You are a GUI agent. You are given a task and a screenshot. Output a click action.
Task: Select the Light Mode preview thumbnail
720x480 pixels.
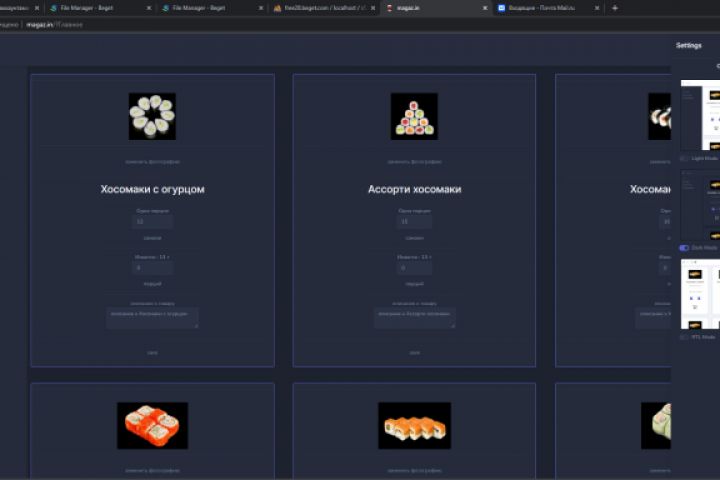700,115
